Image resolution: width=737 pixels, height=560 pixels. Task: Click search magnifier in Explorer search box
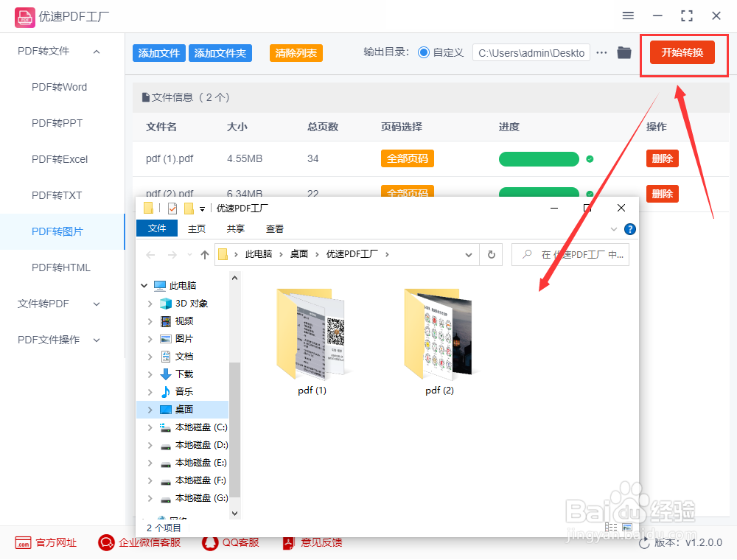tap(527, 254)
